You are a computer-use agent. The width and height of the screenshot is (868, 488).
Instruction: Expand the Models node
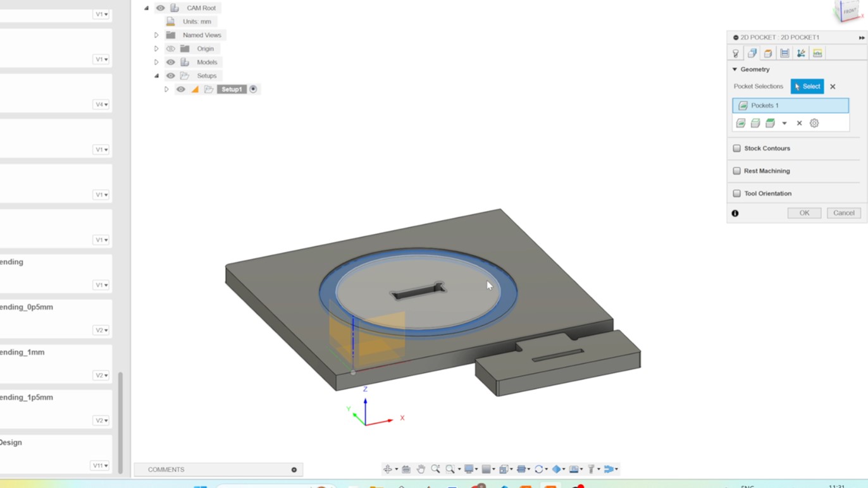pos(156,63)
